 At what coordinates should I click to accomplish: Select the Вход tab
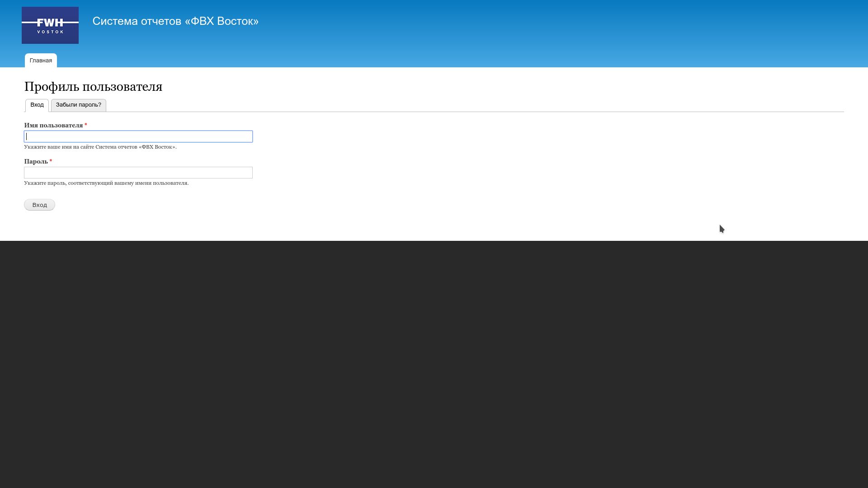click(x=37, y=105)
